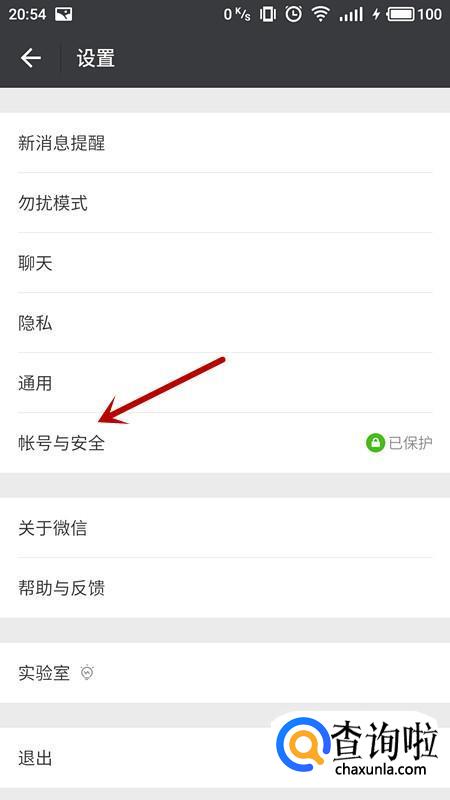Image resolution: width=450 pixels, height=800 pixels.
Task: Tap the vibrate mode status icon
Action: [x=268, y=14]
